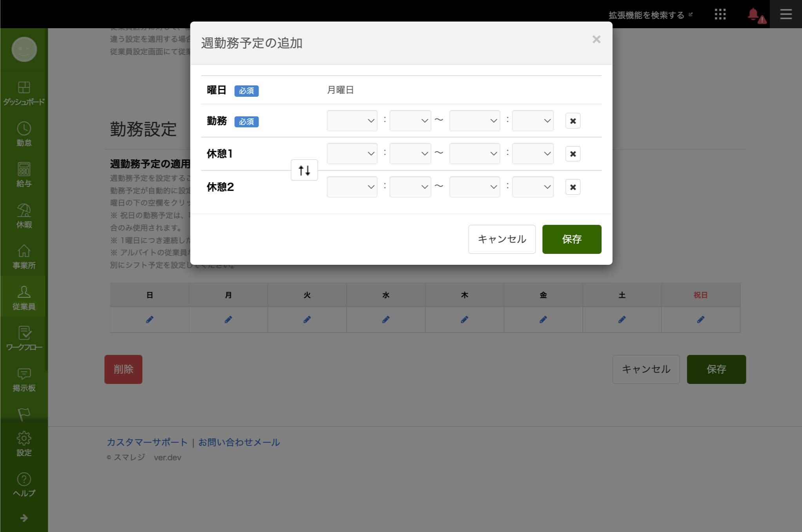Edit the 金 column pencil icon

click(x=543, y=320)
